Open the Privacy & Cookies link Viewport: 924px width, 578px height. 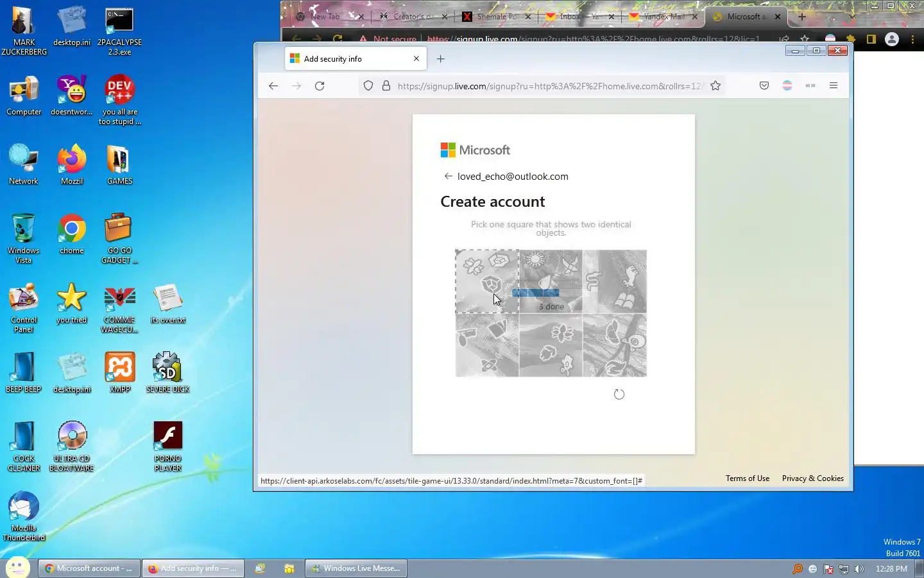pyautogui.click(x=813, y=478)
